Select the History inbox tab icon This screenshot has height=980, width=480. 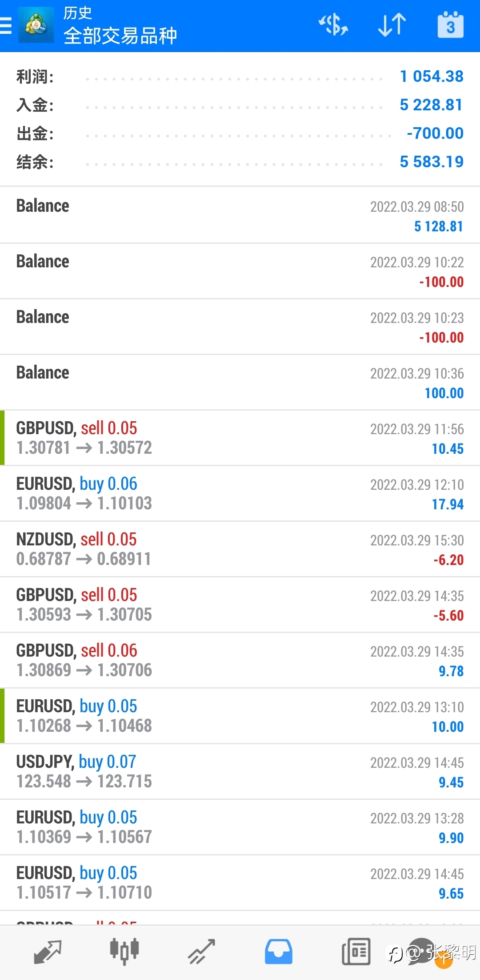(x=279, y=952)
